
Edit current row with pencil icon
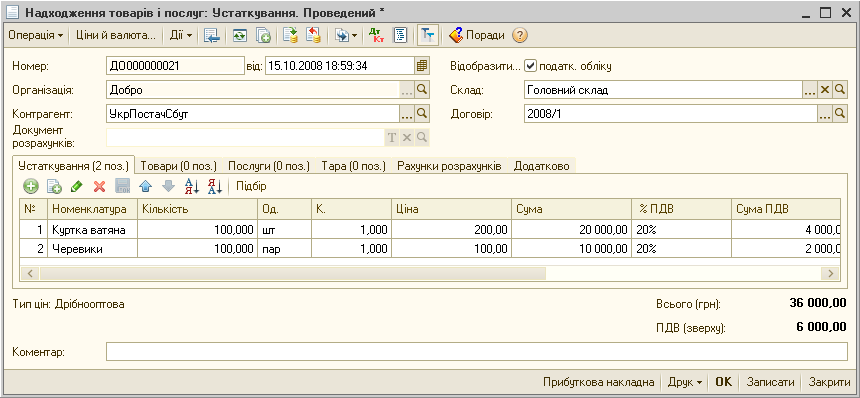pos(77,186)
